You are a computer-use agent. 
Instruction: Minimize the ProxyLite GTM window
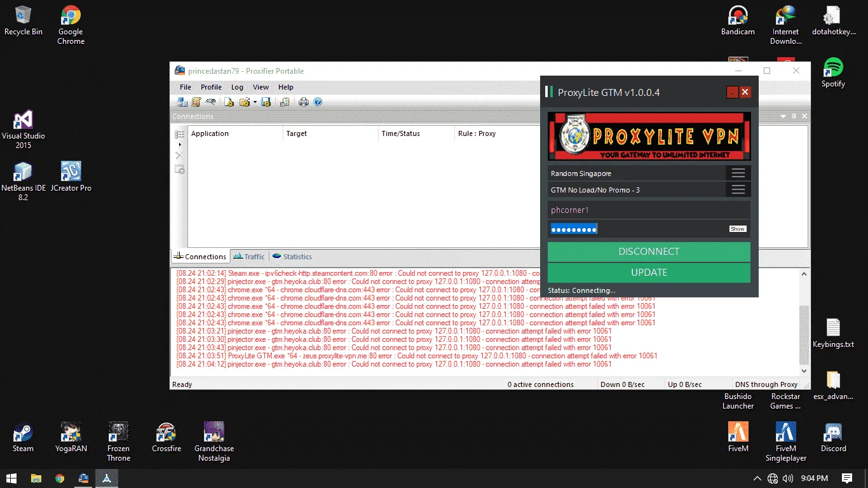[x=732, y=92]
